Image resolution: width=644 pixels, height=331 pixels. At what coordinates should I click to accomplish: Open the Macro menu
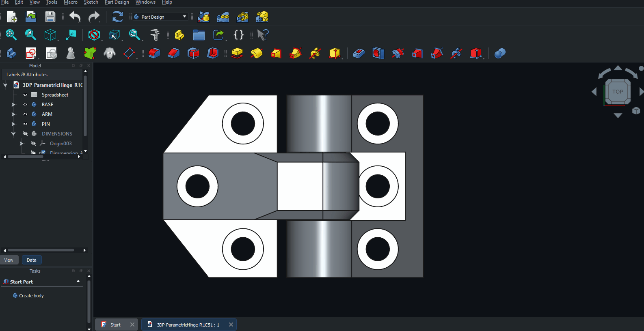click(70, 2)
